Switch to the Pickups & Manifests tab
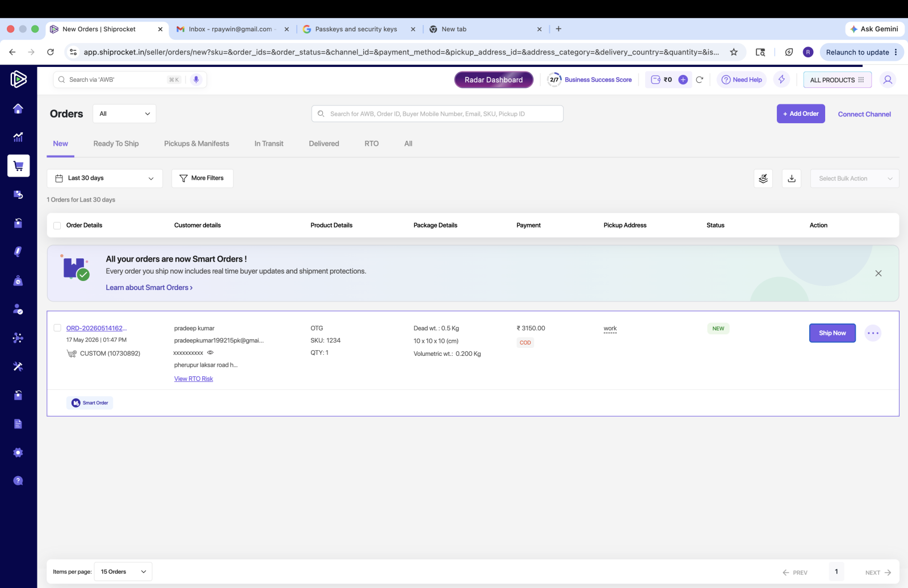This screenshot has height=588, width=908. [196, 144]
